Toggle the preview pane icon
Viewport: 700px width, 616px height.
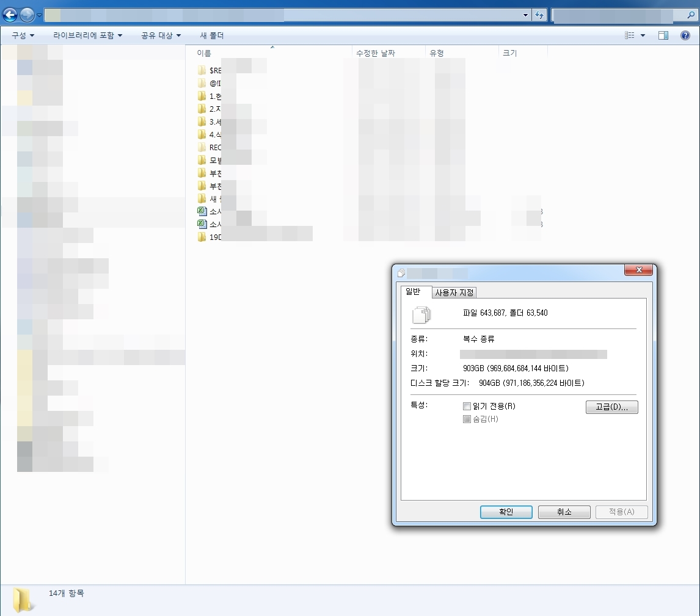(x=663, y=35)
